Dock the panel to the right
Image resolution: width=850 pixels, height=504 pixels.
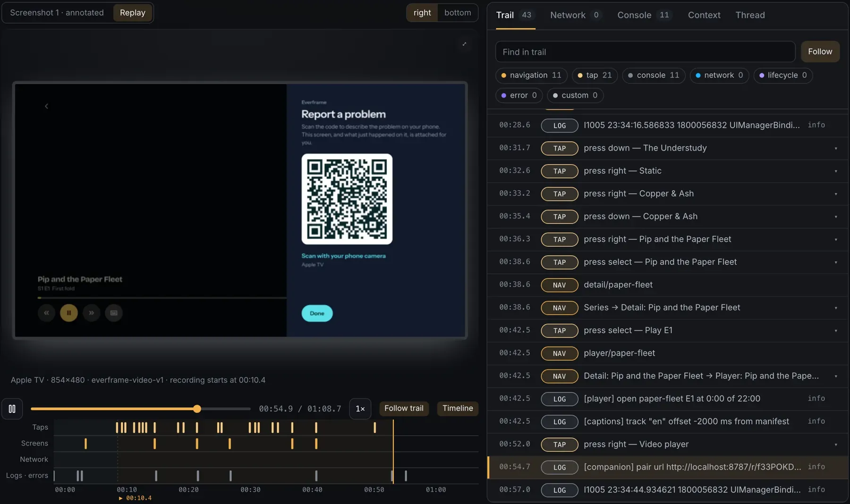point(422,13)
